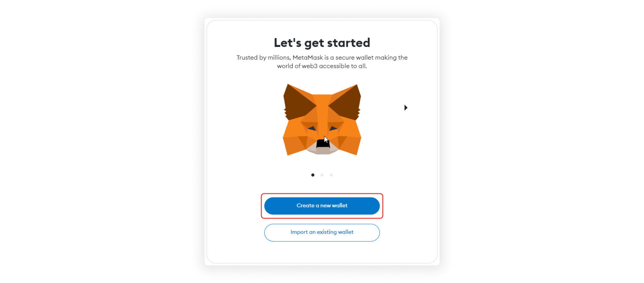Click the fox's left eye
644x283 pixels.
coord(312,128)
